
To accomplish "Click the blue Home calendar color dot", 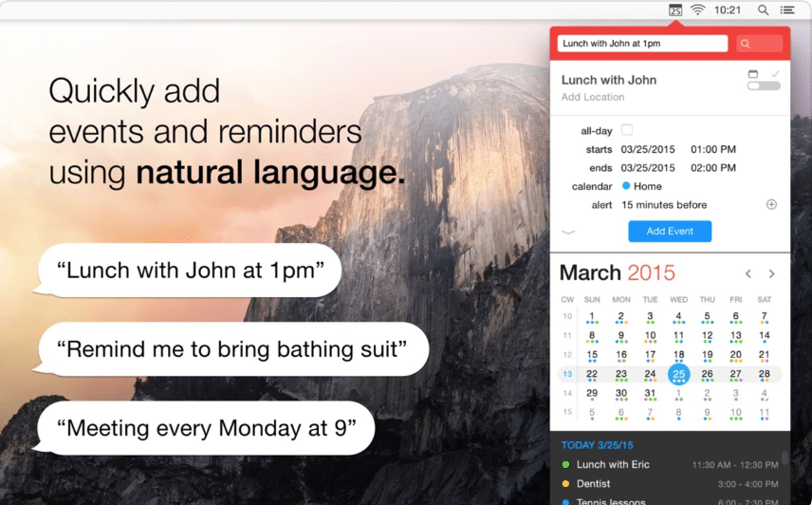I will tap(626, 185).
